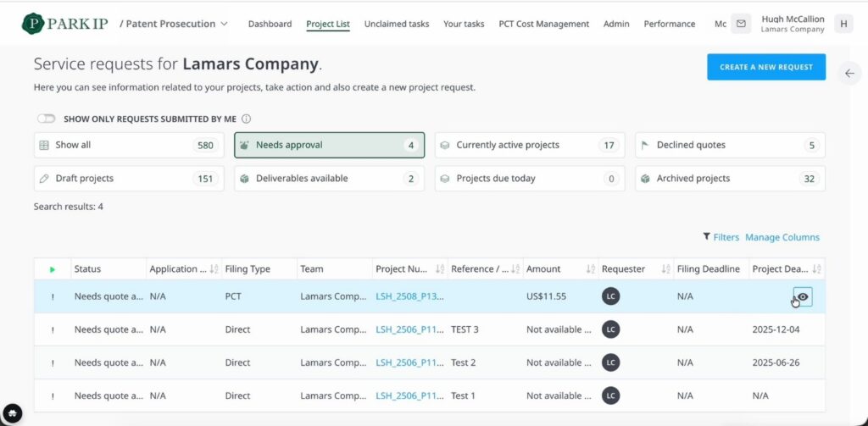Click the back arrow circle icon
Image resolution: width=868 pixels, height=426 pixels.
[849, 73]
